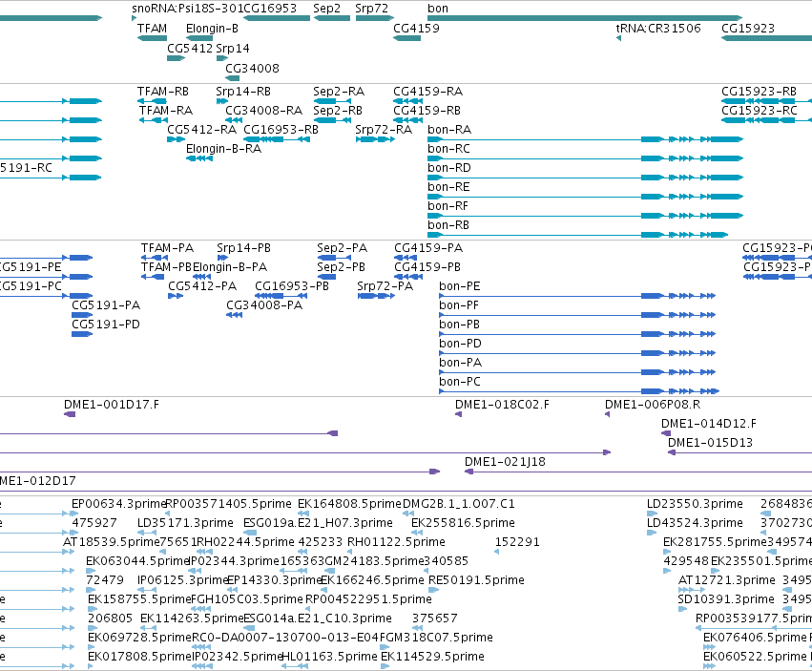Viewport: 812px width, 671px height.
Task: Click the CG5191-PD protein label
Action: click(106, 325)
